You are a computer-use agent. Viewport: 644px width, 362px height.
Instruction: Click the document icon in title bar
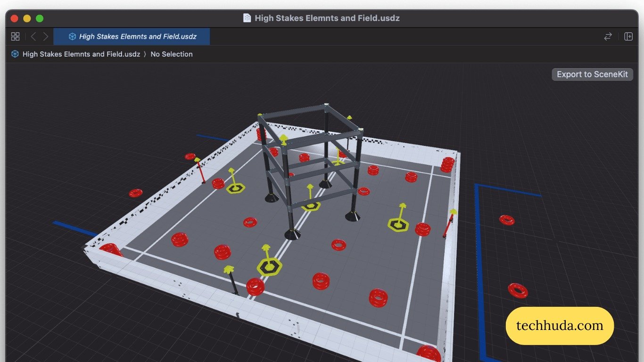point(247,18)
